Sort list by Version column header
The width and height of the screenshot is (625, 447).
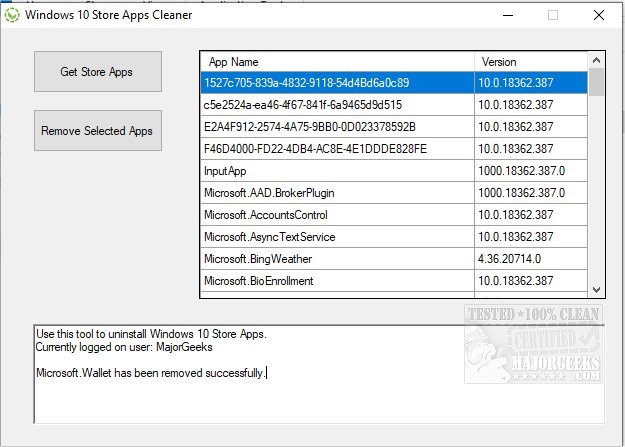click(x=530, y=62)
